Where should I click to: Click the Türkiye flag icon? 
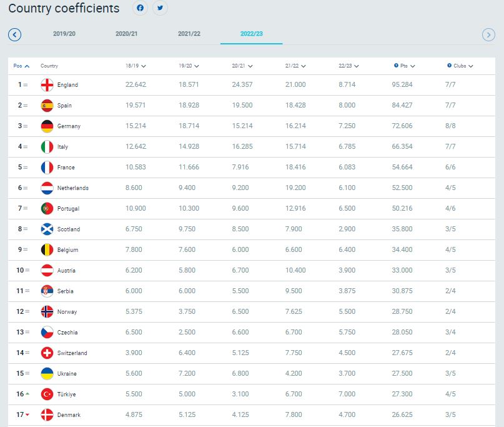pyautogui.click(x=47, y=394)
